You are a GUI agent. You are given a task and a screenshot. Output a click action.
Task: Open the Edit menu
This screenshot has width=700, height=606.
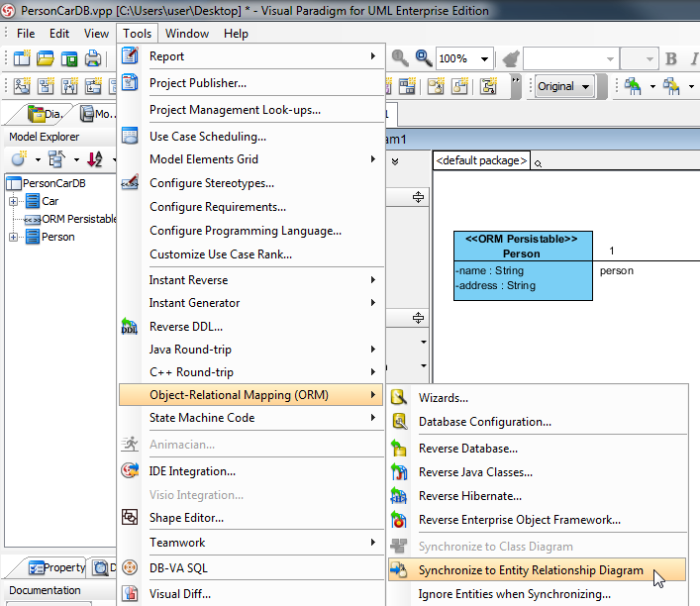59,34
